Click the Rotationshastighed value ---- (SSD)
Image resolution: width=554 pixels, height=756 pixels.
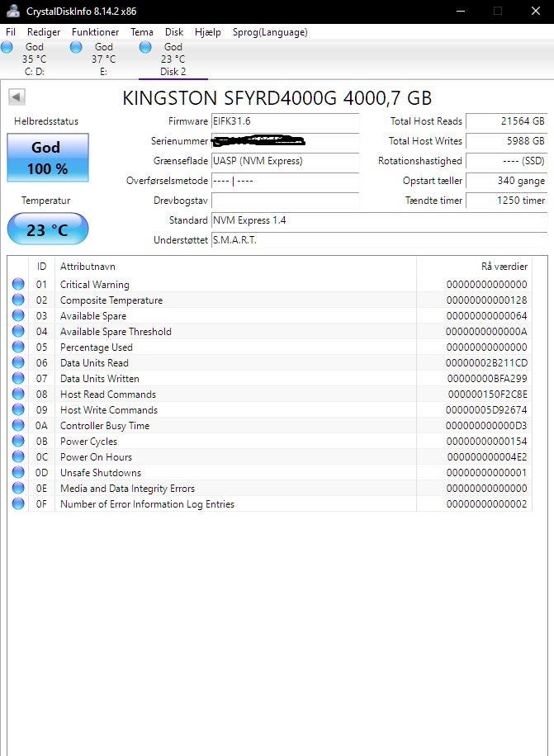(x=507, y=161)
